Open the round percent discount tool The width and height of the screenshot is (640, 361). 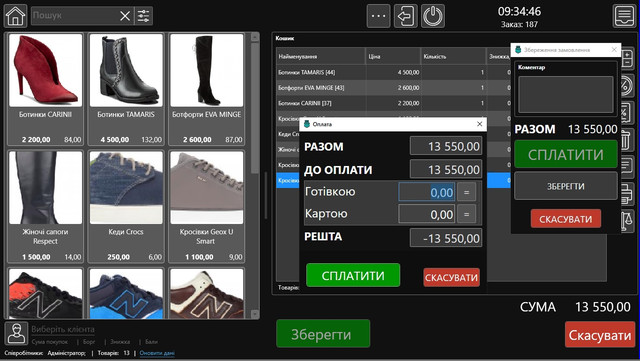click(628, 85)
